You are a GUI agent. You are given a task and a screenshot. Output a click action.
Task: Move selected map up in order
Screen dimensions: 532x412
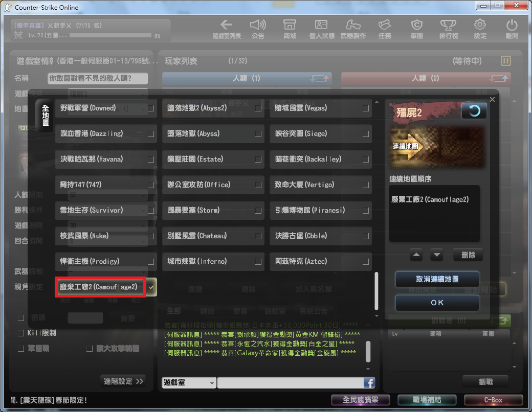tap(416, 255)
